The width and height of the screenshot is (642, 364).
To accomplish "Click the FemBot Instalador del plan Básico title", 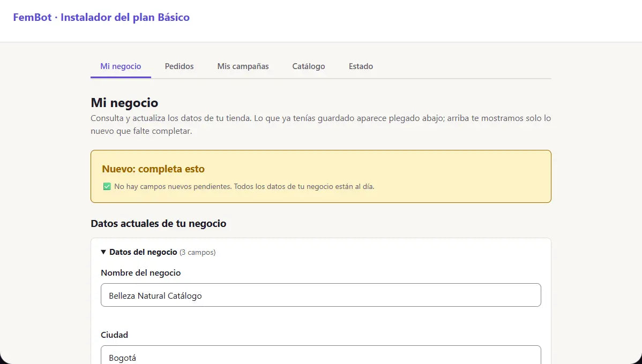I will coord(101,17).
